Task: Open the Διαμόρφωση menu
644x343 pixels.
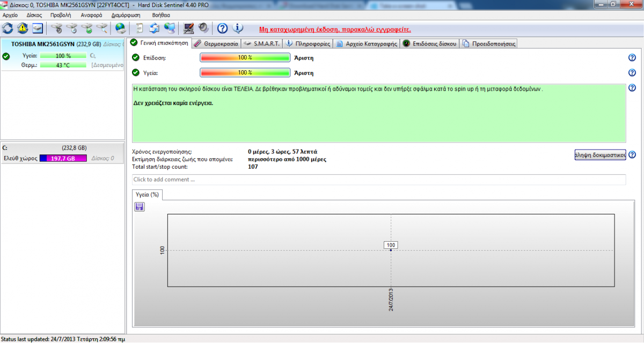Action: point(126,15)
